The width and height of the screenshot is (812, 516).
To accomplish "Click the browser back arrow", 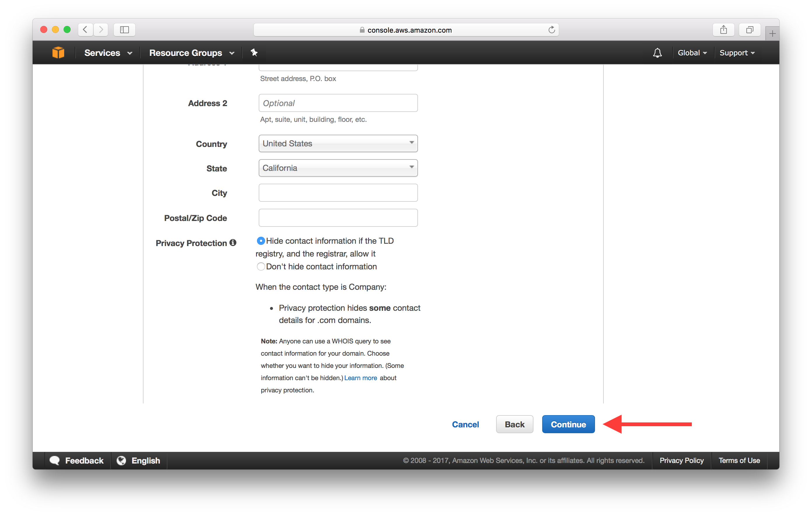I will coord(85,30).
